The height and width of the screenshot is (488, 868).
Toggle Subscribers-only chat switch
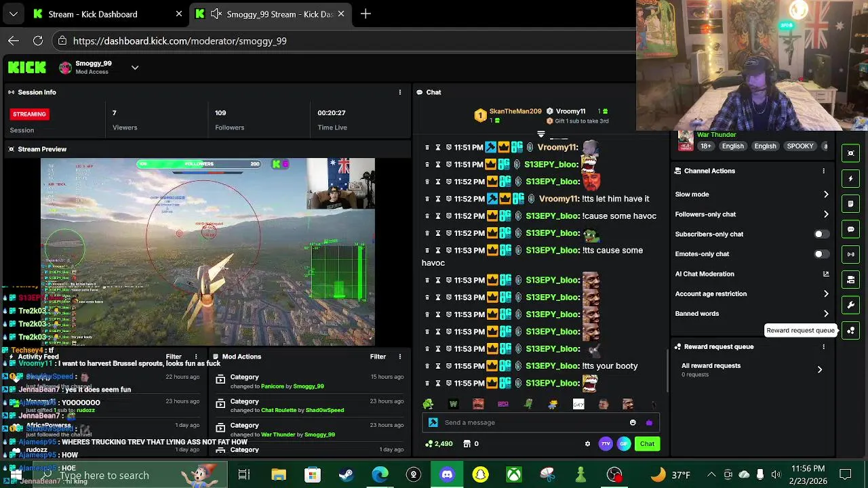pos(821,234)
